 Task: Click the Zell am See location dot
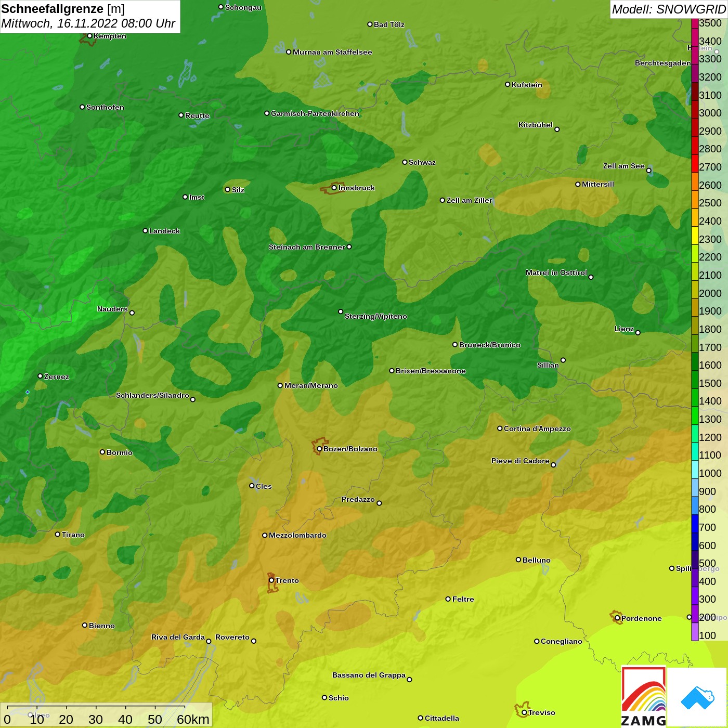[x=648, y=171]
